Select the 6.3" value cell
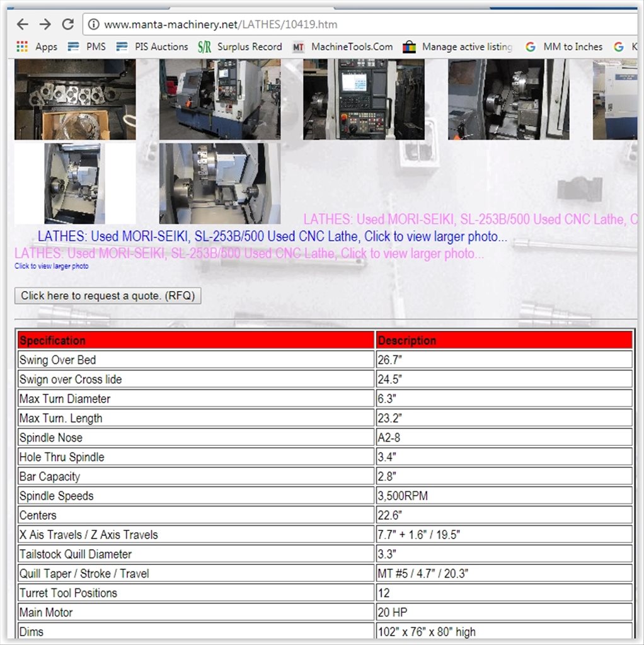 (x=504, y=399)
